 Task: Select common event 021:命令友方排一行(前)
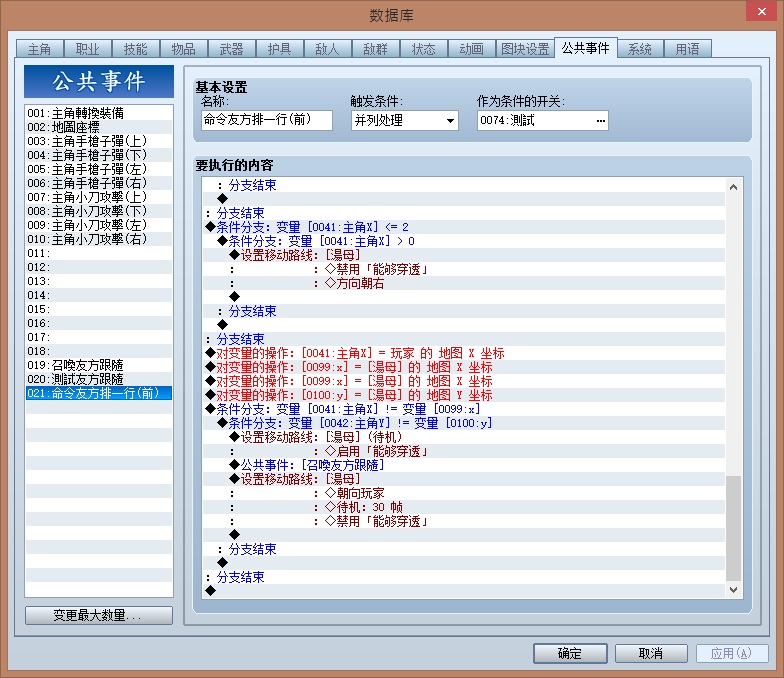click(98, 393)
